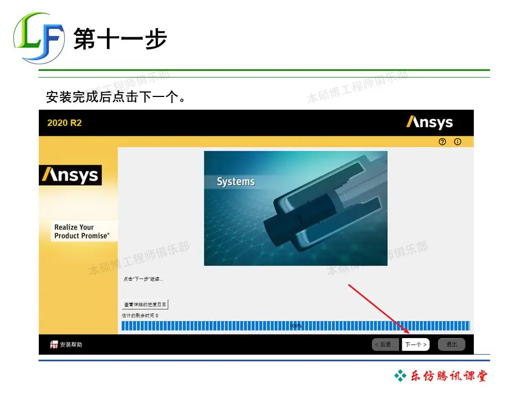Click the Systems product image
Screen dimensions: 532x399
[x=295, y=208]
